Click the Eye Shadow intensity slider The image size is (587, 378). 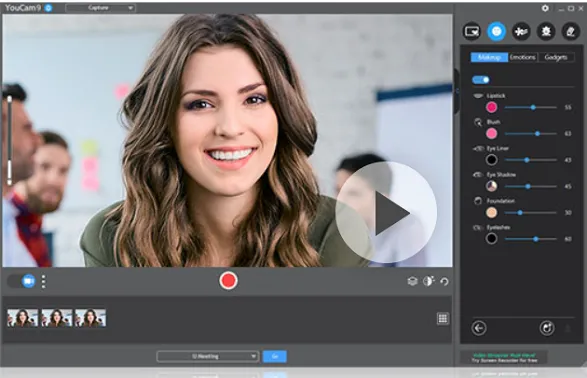tap(530, 186)
